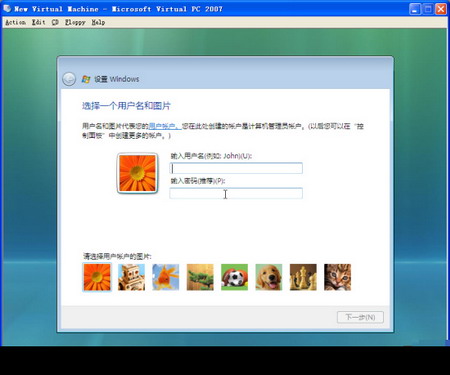Open the 用户帐户 hyperlink

[164, 126]
